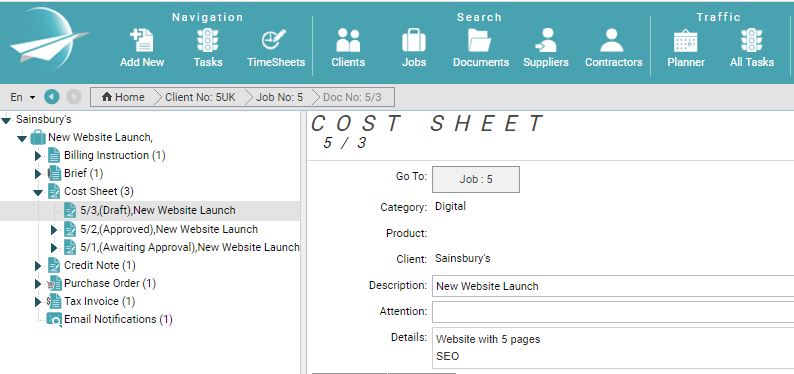This screenshot has height=374, width=794.
Task: Open the Tasks traffic-light icon
Action: [x=208, y=40]
